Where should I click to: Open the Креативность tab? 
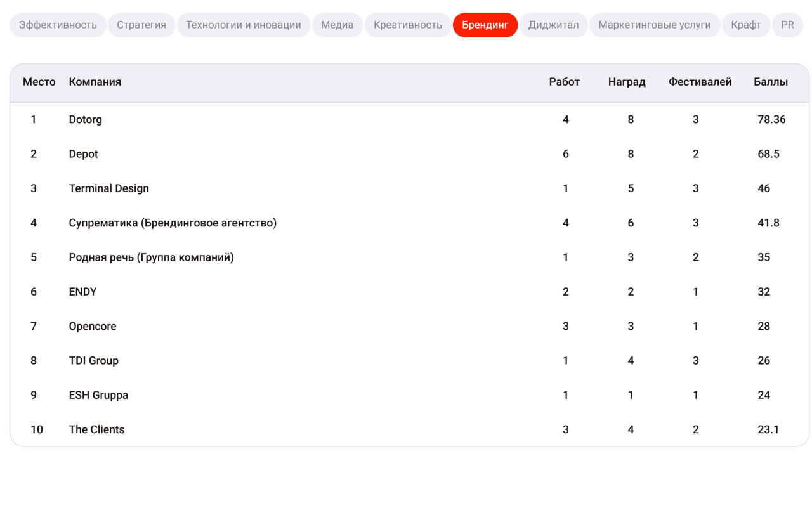(408, 25)
